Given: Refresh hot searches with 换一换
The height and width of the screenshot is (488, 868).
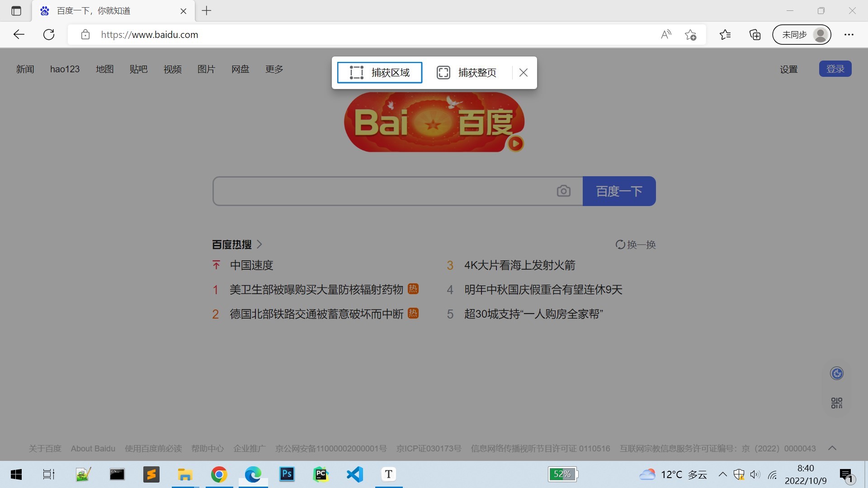Looking at the screenshot, I should [636, 244].
